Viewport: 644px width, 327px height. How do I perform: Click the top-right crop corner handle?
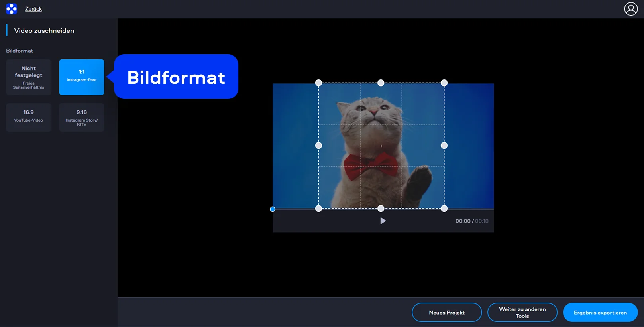coord(444,83)
